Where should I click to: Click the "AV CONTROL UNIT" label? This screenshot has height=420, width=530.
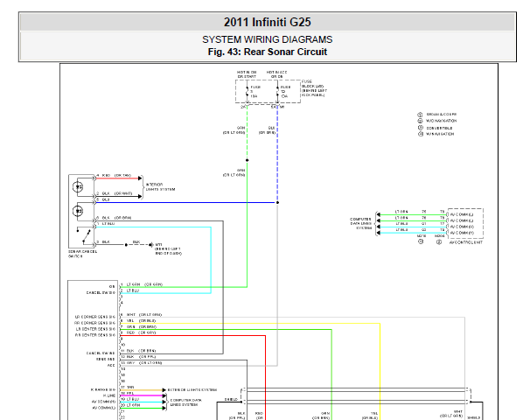click(466, 242)
